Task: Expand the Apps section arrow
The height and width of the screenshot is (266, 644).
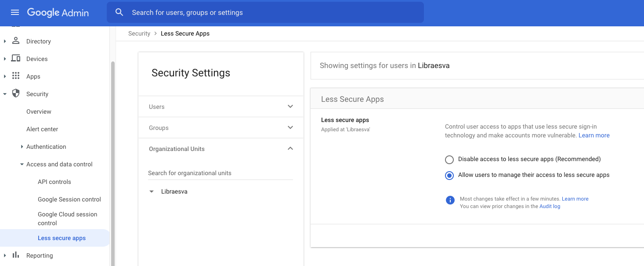Action: pyautogui.click(x=5, y=76)
